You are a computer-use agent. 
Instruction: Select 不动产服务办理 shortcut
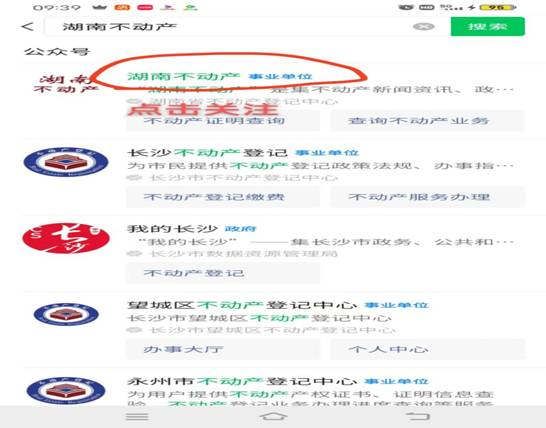pyautogui.click(x=428, y=197)
